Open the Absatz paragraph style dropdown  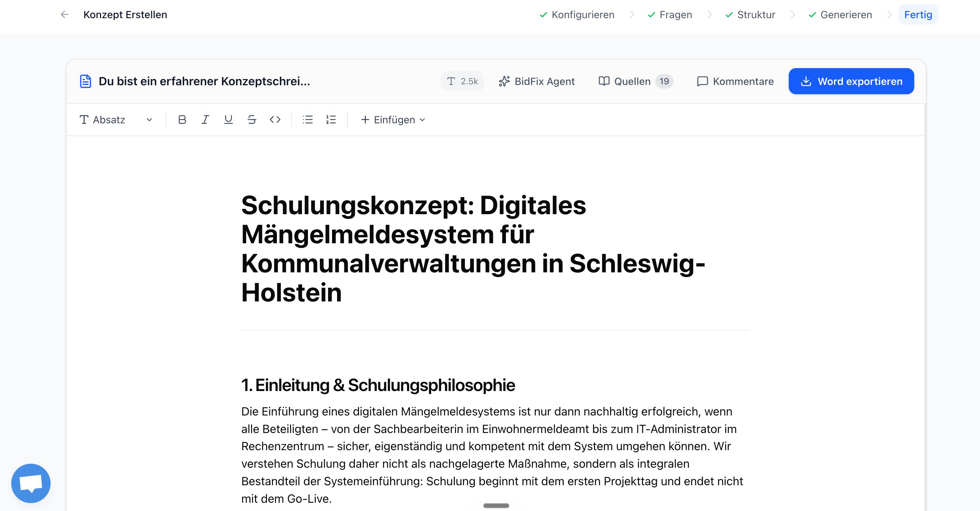coord(116,119)
